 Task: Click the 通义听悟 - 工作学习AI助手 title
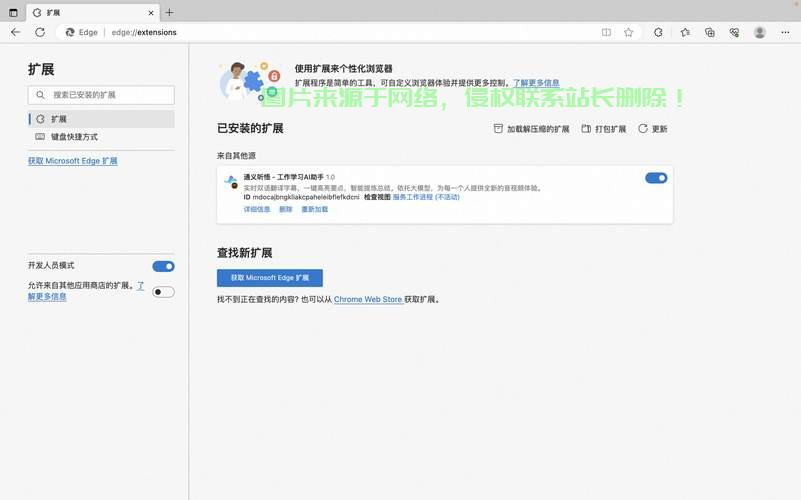click(284, 177)
